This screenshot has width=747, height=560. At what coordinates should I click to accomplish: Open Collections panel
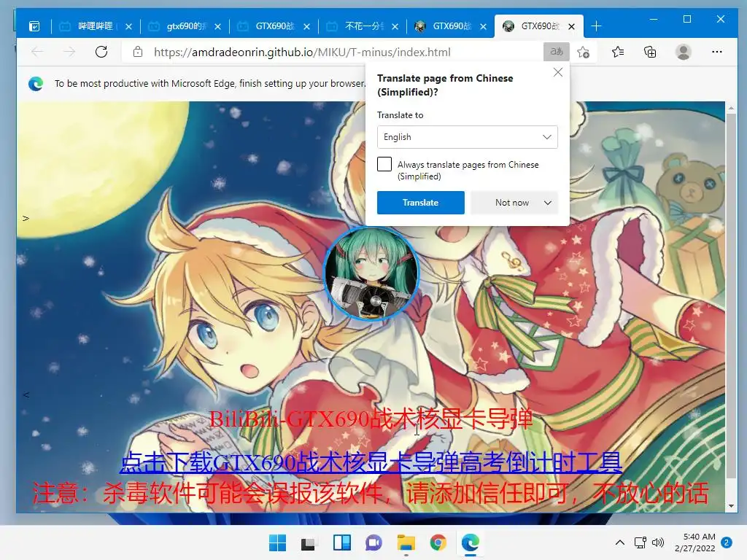pos(650,52)
